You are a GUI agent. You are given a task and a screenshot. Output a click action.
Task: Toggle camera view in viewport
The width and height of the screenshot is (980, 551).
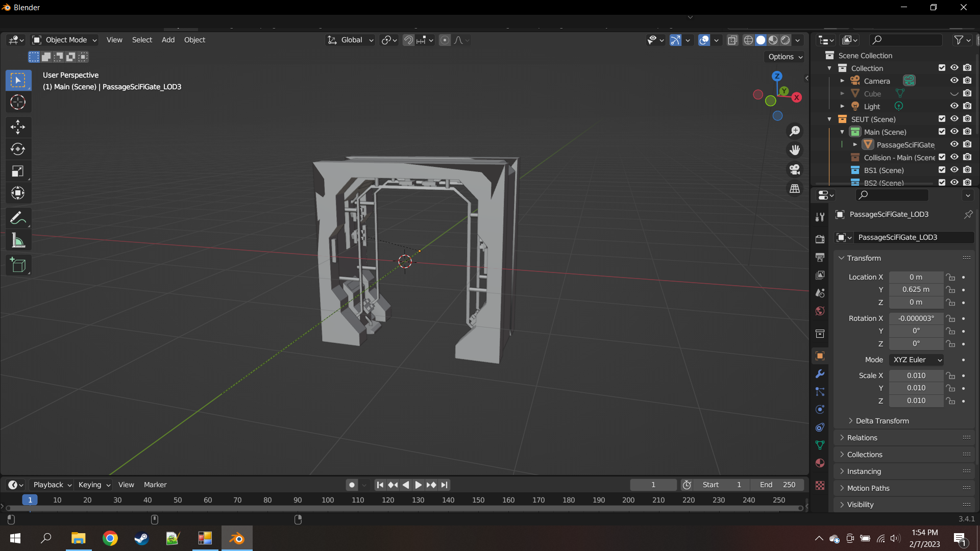click(795, 169)
